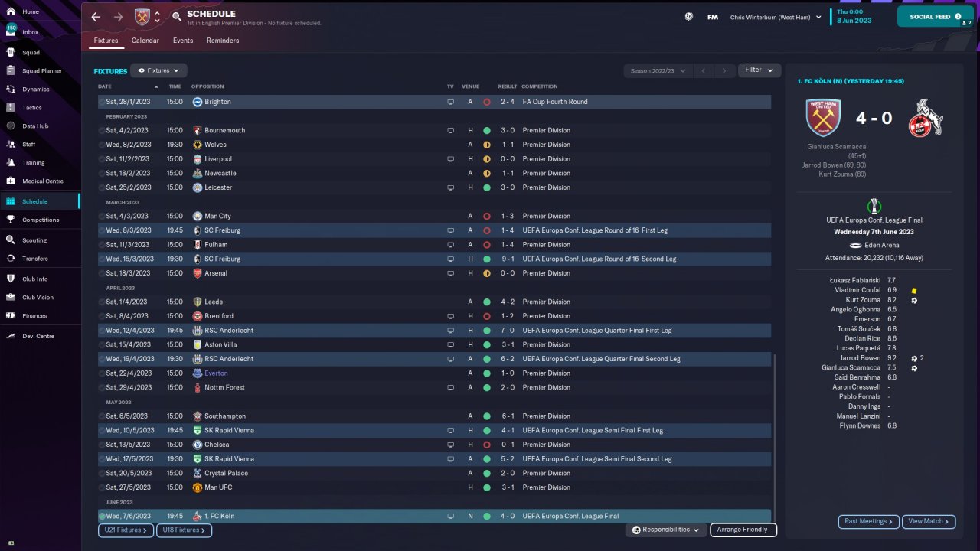This screenshot has height=551, width=980.
Task: Go to the next season with right chevron
Action: click(724, 70)
